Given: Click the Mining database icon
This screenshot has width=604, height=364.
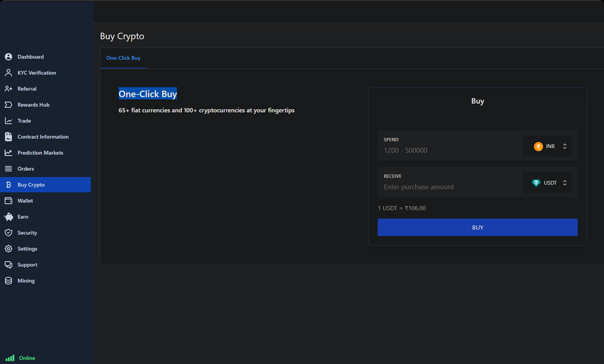Looking at the screenshot, I should tap(8, 281).
